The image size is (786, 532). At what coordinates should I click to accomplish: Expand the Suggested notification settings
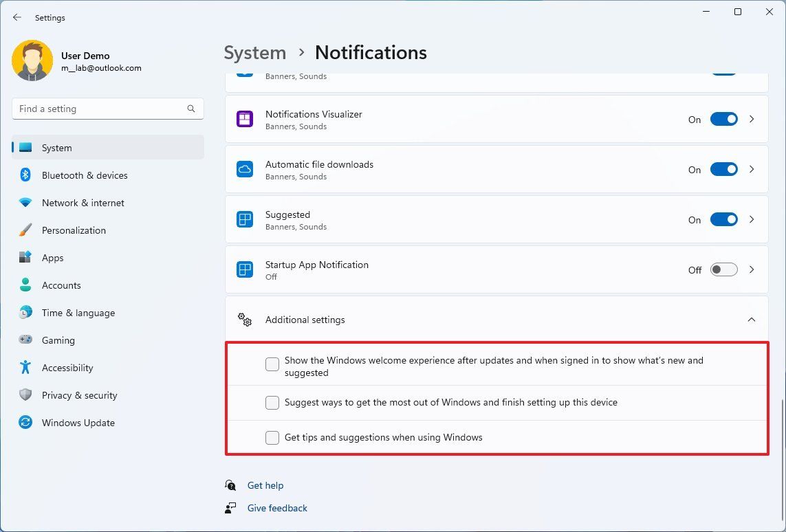tap(752, 219)
